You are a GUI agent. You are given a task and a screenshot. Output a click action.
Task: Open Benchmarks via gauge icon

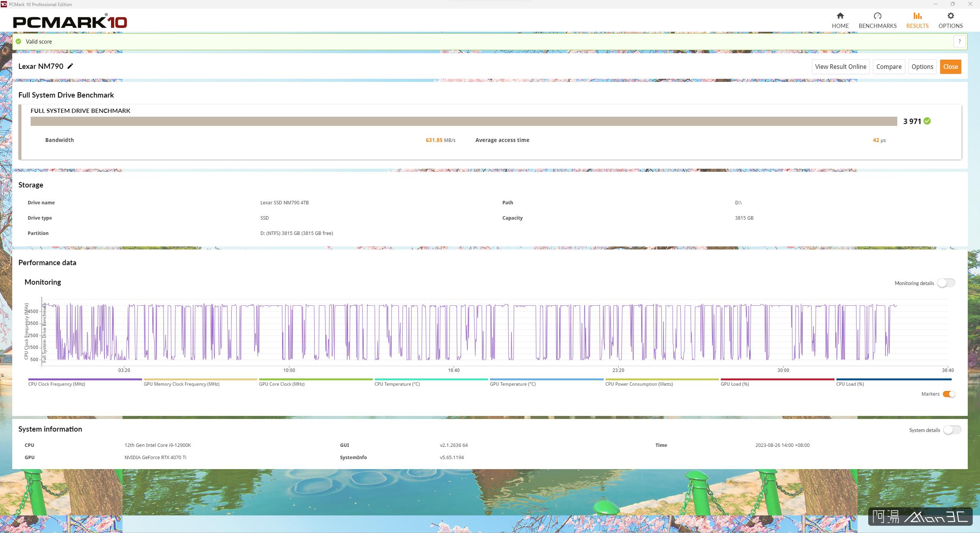coord(877,16)
